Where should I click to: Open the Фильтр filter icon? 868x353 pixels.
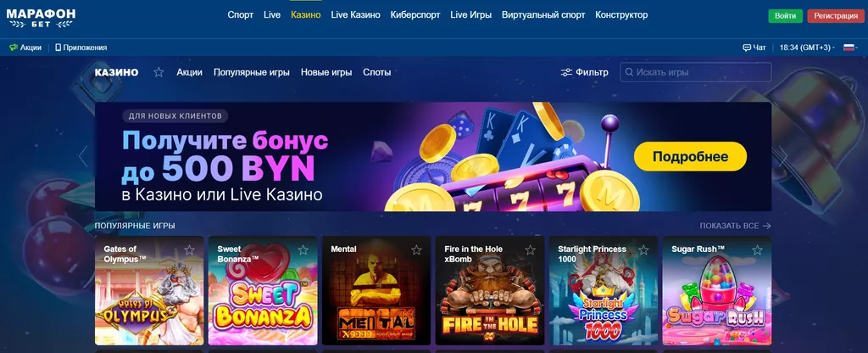(565, 72)
